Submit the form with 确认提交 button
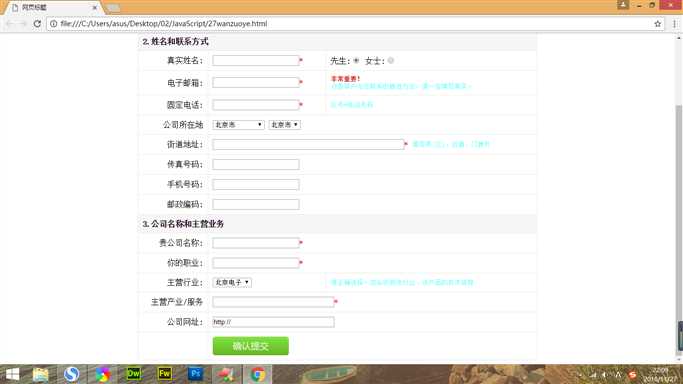This screenshot has width=683, height=384. coord(250,346)
